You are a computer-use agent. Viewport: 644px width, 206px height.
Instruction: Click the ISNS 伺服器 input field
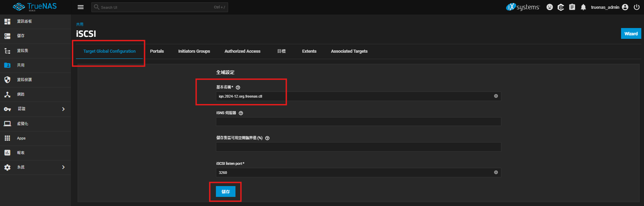click(358, 122)
